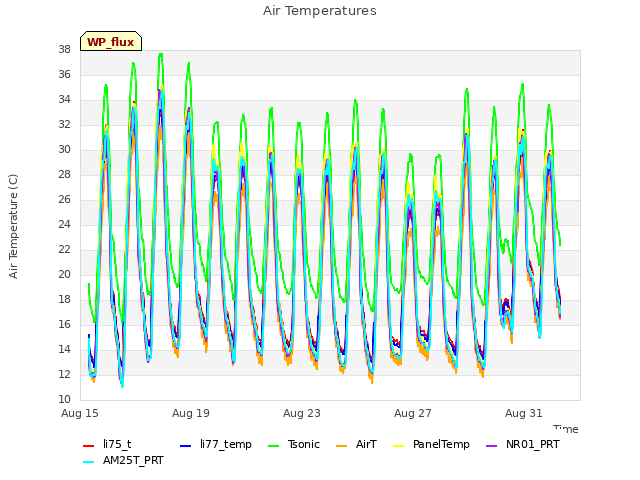640x480 pixels.
Task: Click the Aug 23 x-axis label
Action: [x=302, y=413]
